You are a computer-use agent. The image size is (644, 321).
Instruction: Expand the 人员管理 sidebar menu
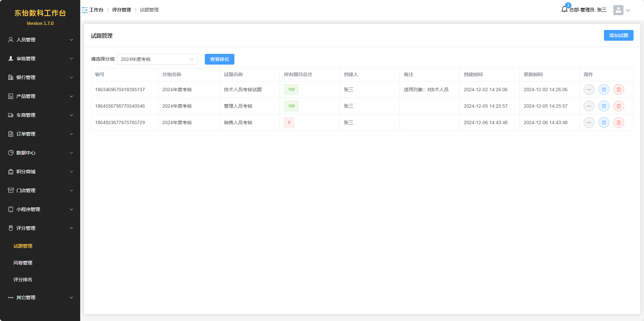point(40,40)
